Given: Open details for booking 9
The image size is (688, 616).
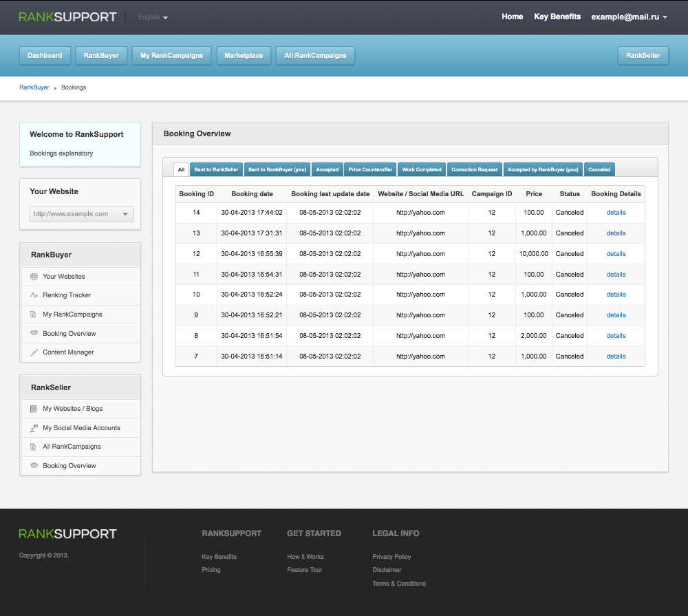Looking at the screenshot, I should [616, 315].
